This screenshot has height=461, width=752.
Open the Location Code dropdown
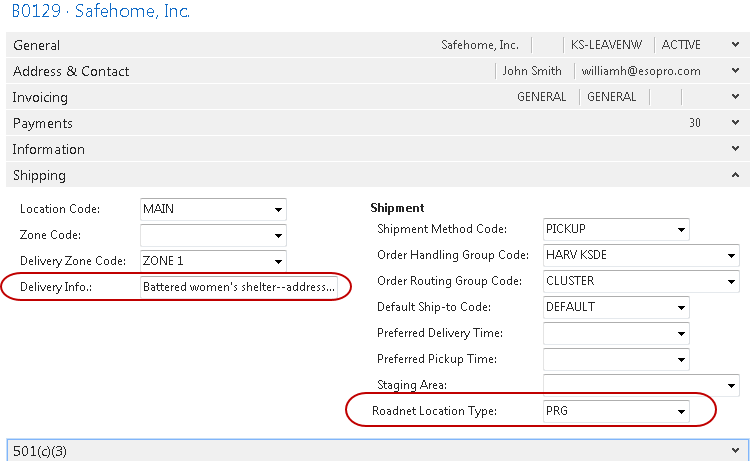pyautogui.click(x=277, y=210)
